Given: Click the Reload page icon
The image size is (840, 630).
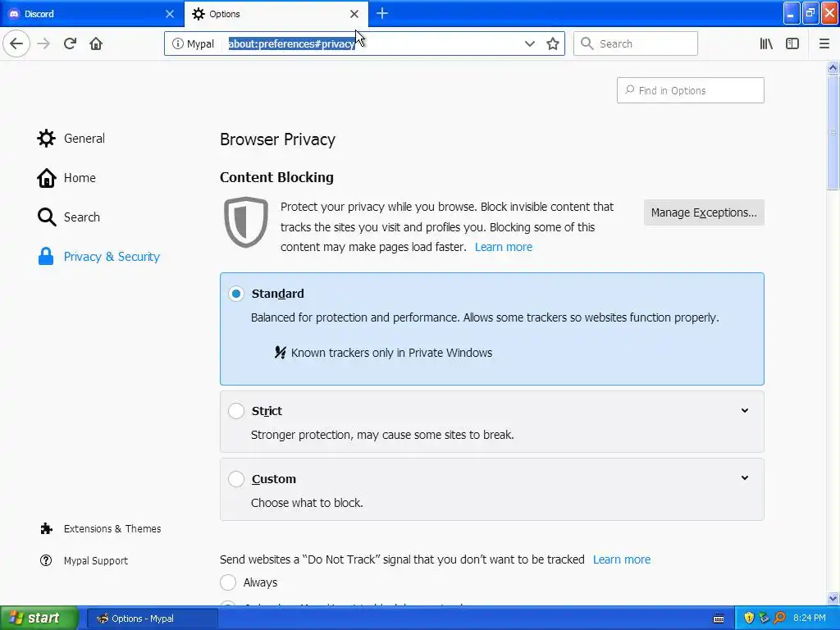Looking at the screenshot, I should point(70,43).
